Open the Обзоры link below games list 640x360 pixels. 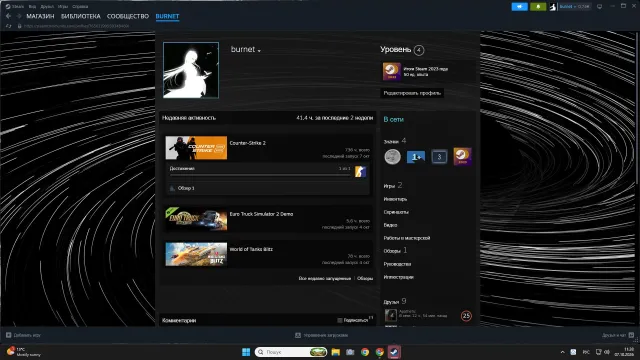[x=365, y=278]
